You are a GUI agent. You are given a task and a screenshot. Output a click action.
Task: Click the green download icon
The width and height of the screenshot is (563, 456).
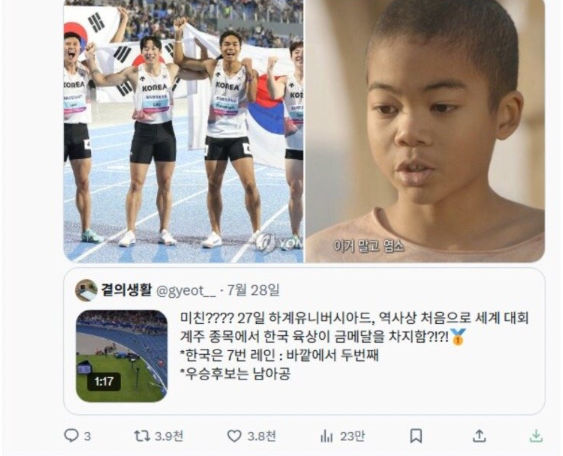(536, 436)
